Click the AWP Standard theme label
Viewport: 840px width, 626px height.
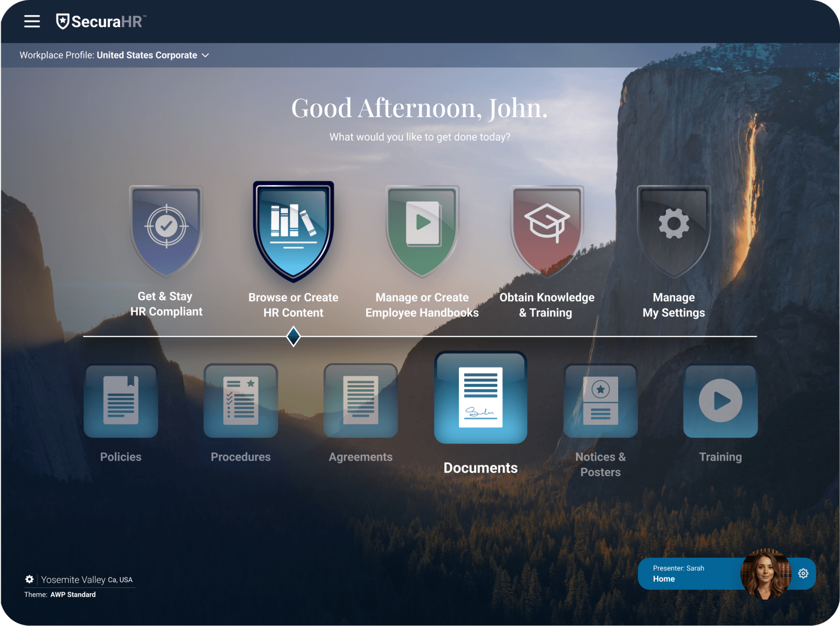point(73,595)
